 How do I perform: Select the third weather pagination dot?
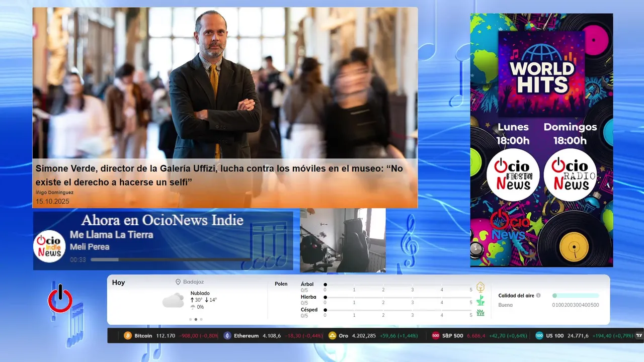(201, 319)
